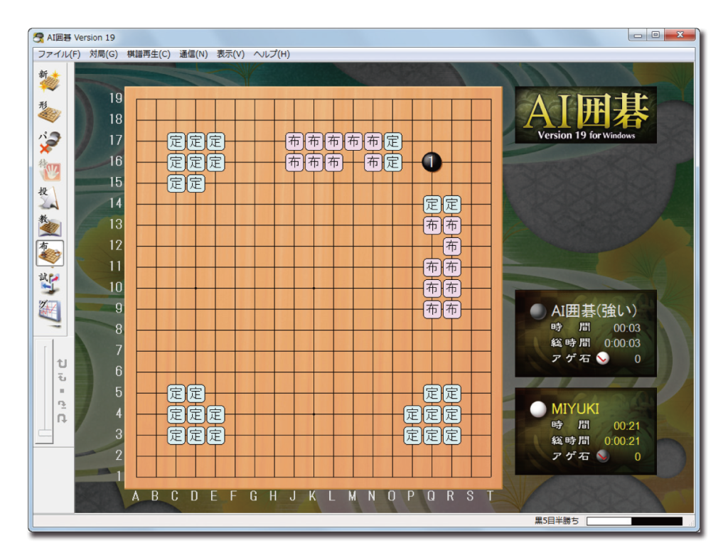Open the 表示(V) menu

(231, 54)
